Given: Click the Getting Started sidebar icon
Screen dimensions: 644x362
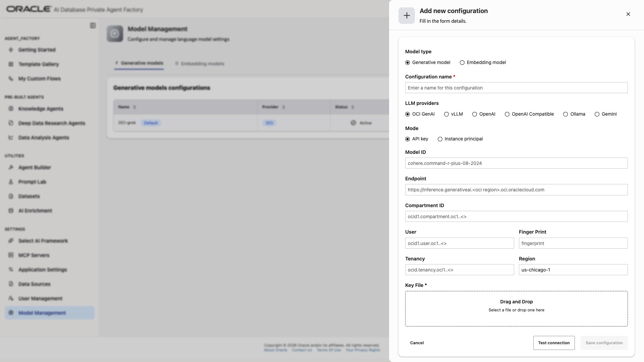Looking at the screenshot, I should 11,50.
